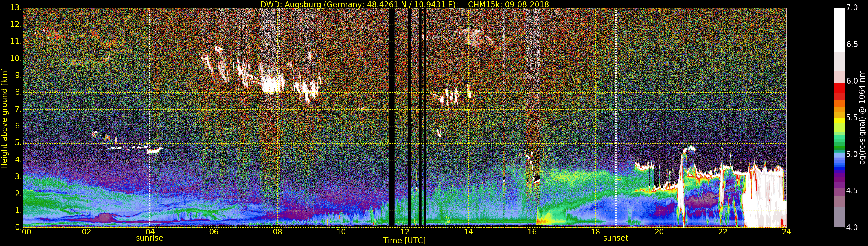Select the '5.0' colorbar scale value
868x246 pixels.
coord(852,154)
